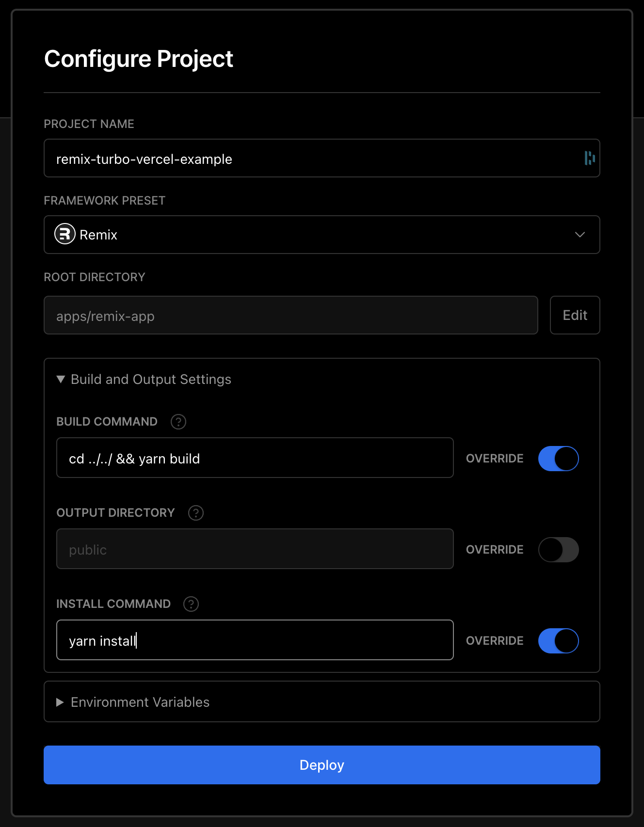Click the OVERRIDE label beside Build Command
Image resolution: width=644 pixels, height=827 pixels.
(495, 459)
